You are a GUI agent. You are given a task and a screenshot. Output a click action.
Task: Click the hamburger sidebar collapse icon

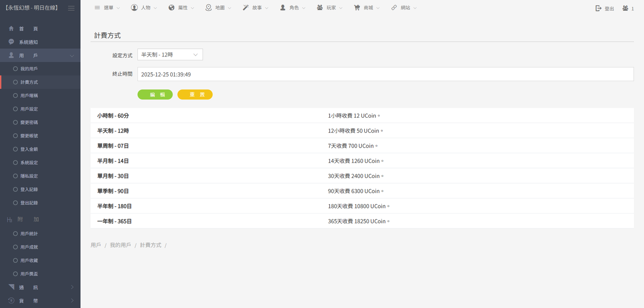tap(71, 8)
